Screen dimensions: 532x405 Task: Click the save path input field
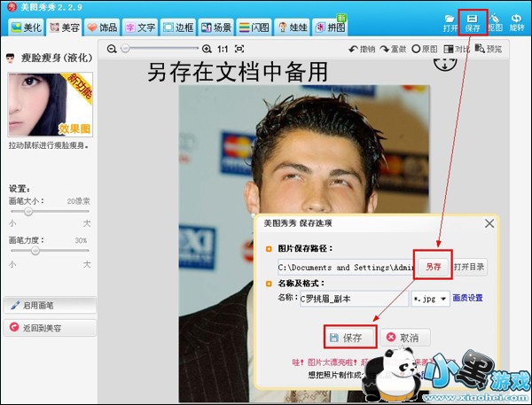347,268
